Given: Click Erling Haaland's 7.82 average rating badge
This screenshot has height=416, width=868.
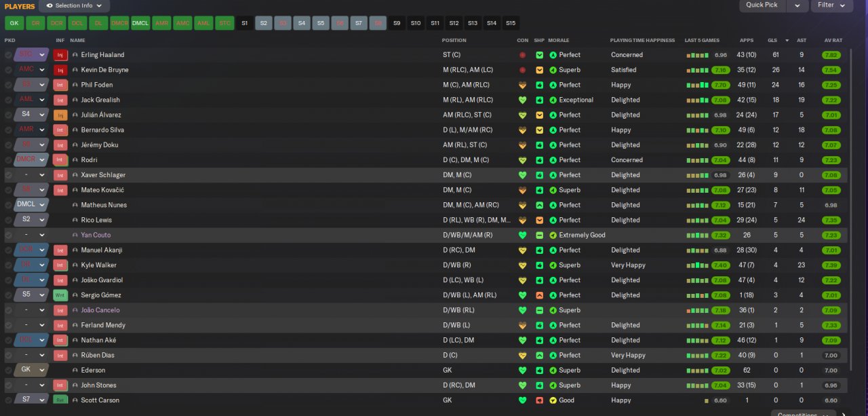Looking at the screenshot, I should click(x=831, y=55).
